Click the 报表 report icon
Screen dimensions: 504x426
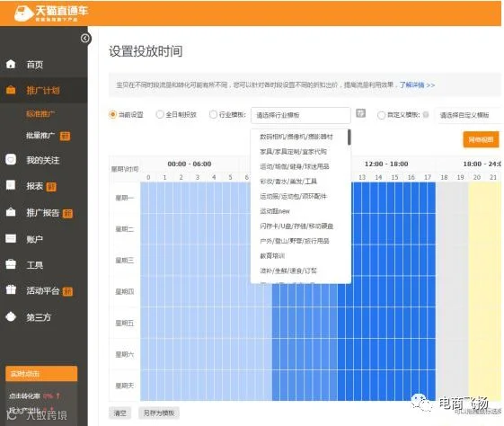(x=11, y=185)
